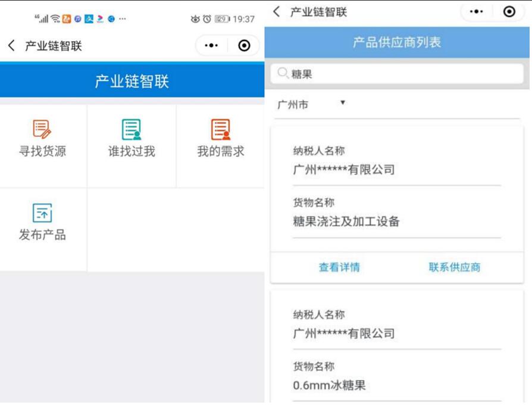532x405 pixels.
Task: Click the back arrow below the phone status bar
Action: (11, 46)
